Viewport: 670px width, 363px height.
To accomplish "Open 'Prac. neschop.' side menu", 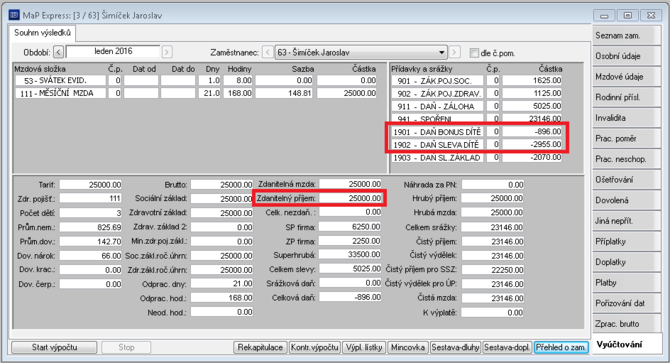I will pyautogui.click(x=626, y=159).
